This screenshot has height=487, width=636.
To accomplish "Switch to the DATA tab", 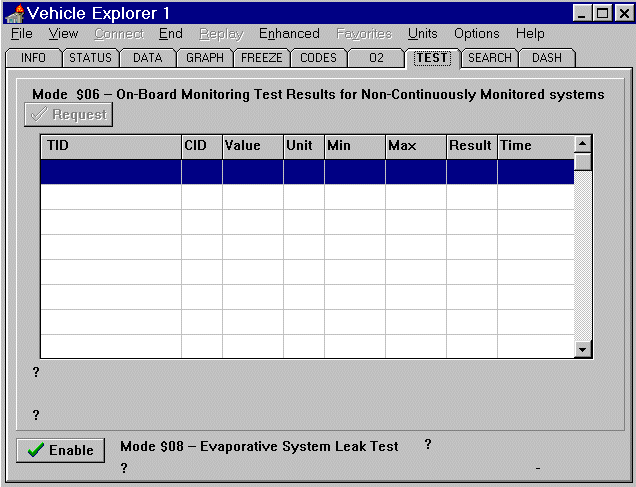I will pos(147,58).
